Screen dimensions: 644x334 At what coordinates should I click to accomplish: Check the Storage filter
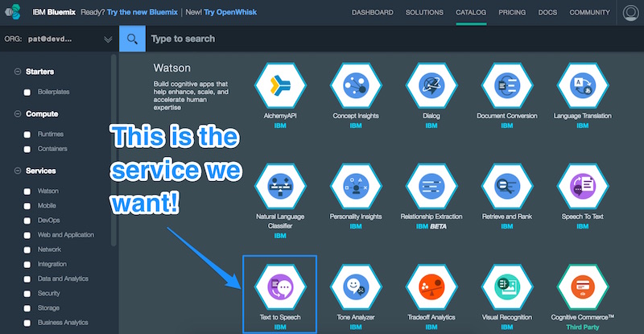pyautogui.click(x=27, y=308)
